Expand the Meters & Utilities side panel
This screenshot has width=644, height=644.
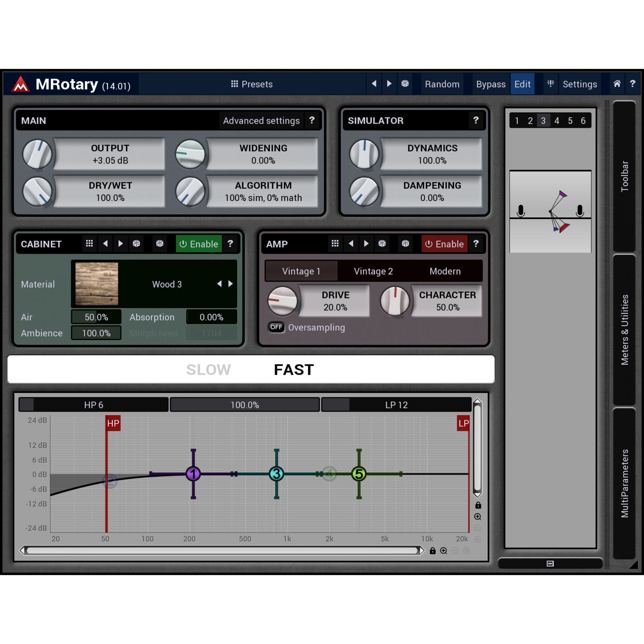[x=624, y=330]
